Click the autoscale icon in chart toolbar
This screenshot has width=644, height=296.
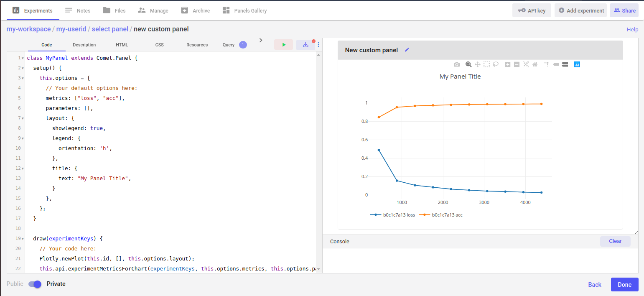click(526, 64)
